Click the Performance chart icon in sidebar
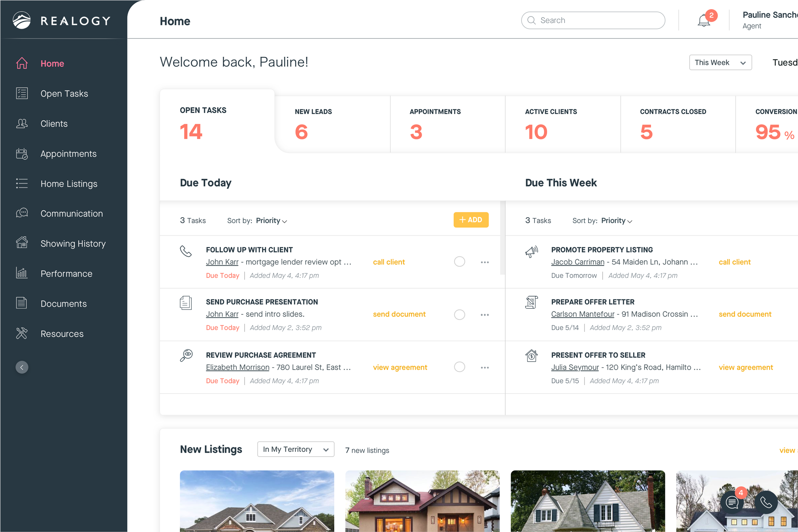Image resolution: width=798 pixels, height=532 pixels. 22,273
